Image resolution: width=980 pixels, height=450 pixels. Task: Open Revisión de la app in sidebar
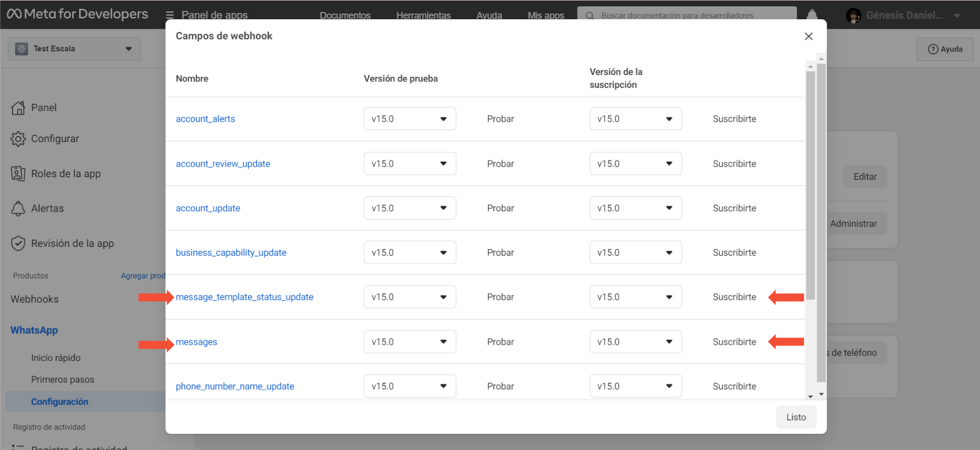[72, 243]
